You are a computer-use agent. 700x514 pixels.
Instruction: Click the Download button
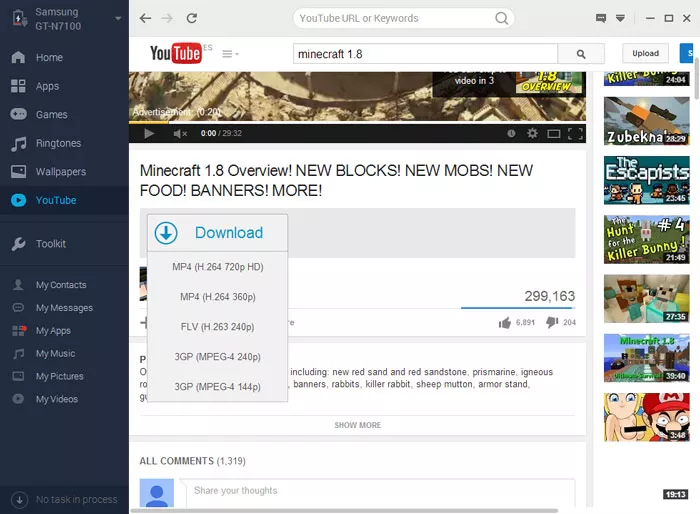(x=217, y=233)
